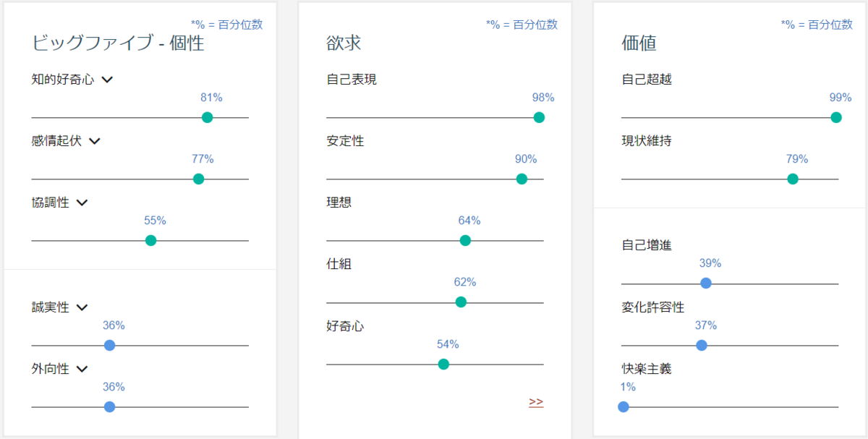Image resolution: width=868 pixels, height=439 pixels.
Task: Click the 価値 card heading
Action: [639, 43]
